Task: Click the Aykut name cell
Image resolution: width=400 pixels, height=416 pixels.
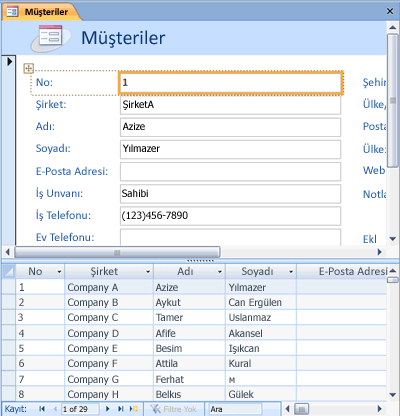Action: (x=189, y=302)
